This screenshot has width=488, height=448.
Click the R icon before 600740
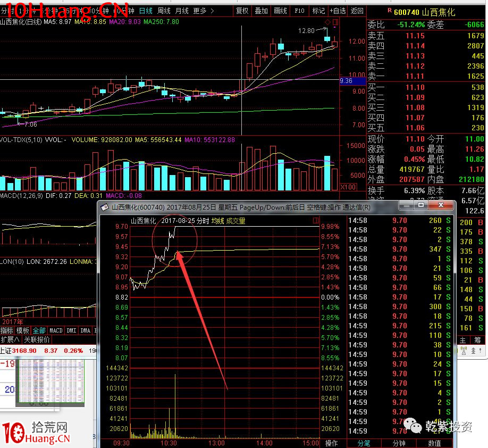390,10
